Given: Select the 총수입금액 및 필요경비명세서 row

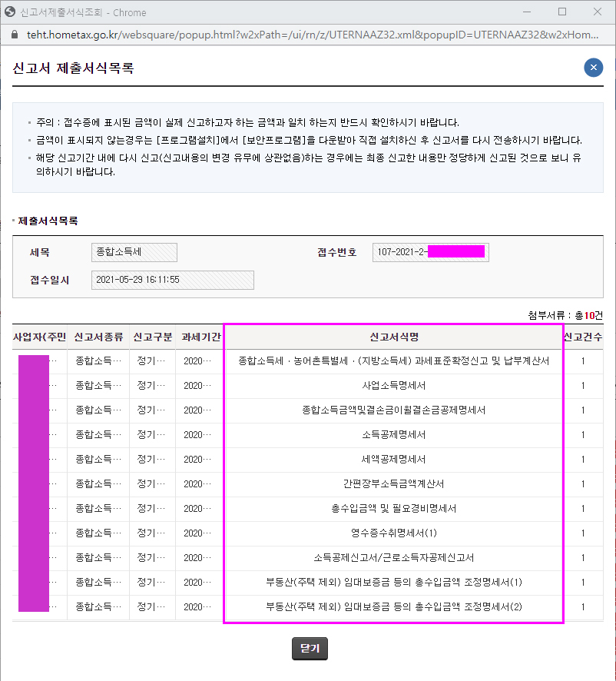Looking at the screenshot, I should [x=393, y=509].
